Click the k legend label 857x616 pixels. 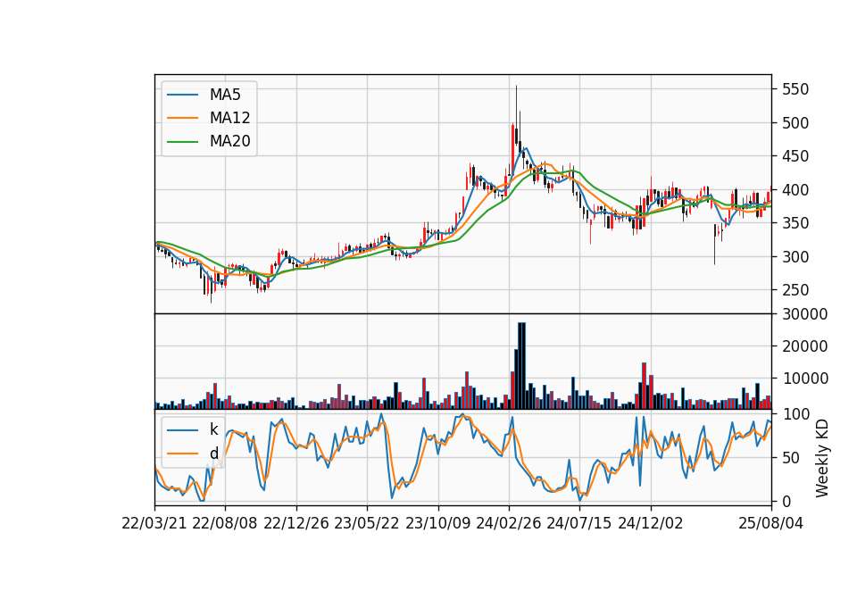[213, 429]
